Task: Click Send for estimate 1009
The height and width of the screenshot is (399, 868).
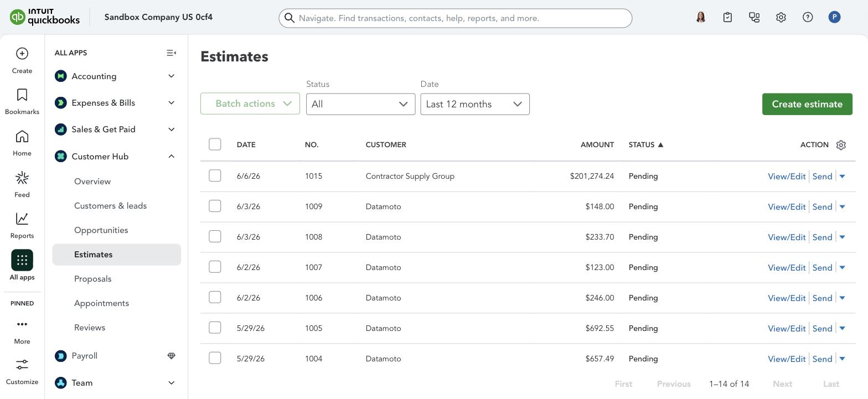Action: pyautogui.click(x=822, y=207)
